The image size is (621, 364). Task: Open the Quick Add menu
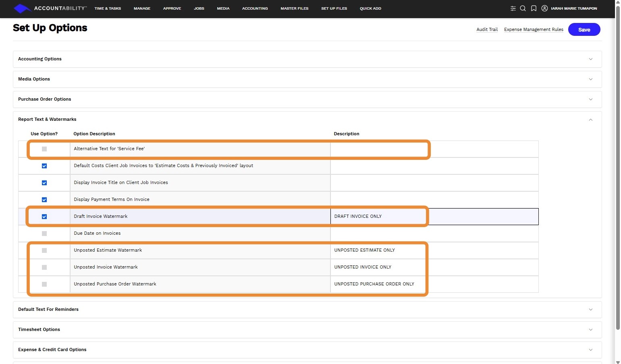tap(370, 8)
